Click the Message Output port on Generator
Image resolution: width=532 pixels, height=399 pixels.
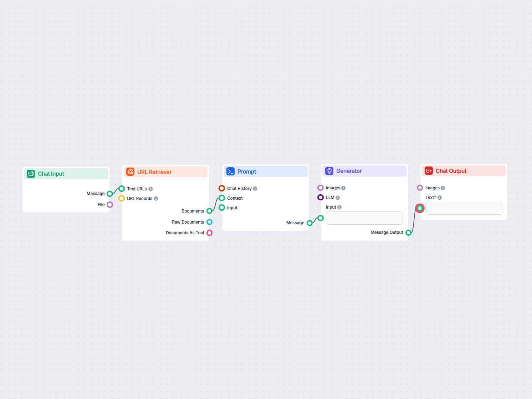point(409,233)
